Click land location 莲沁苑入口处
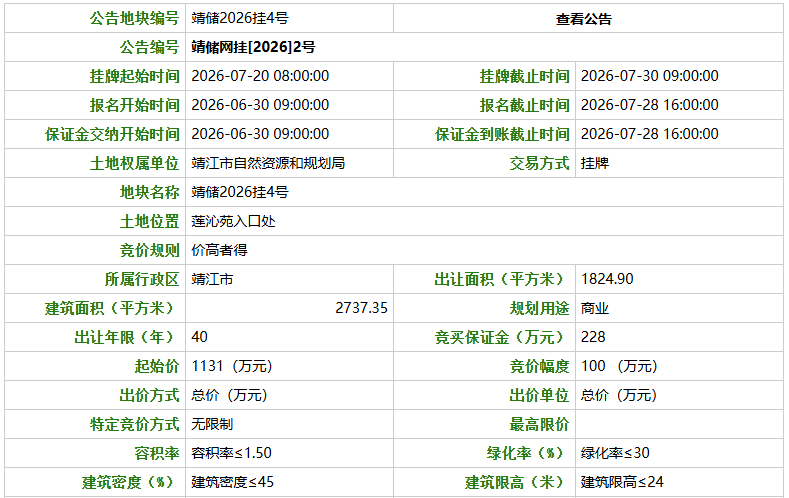The width and height of the screenshot is (789, 498). (233, 221)
